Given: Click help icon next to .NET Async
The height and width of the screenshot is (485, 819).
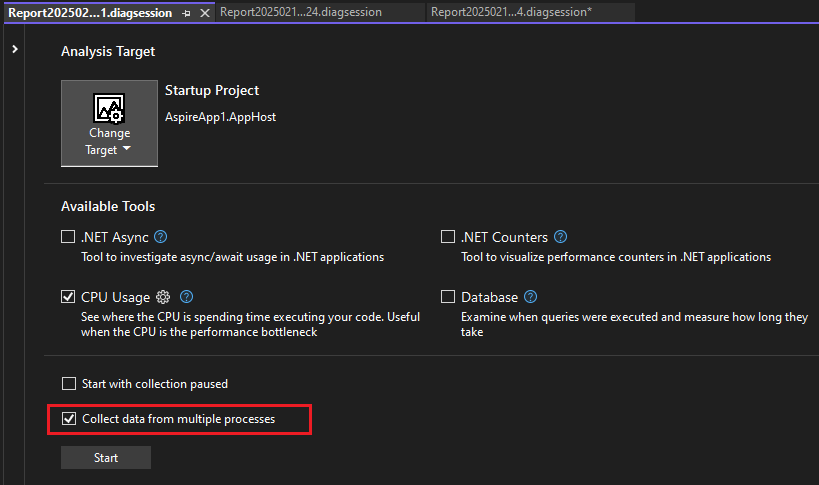Looking at the screenshot, I should pos(160,237).
